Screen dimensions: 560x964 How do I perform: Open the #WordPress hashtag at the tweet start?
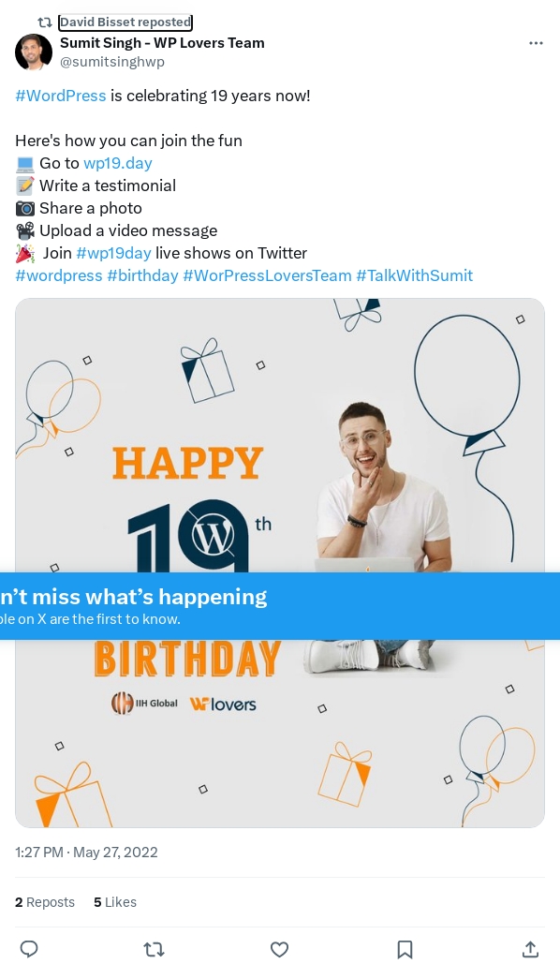(x=61, y=96)
